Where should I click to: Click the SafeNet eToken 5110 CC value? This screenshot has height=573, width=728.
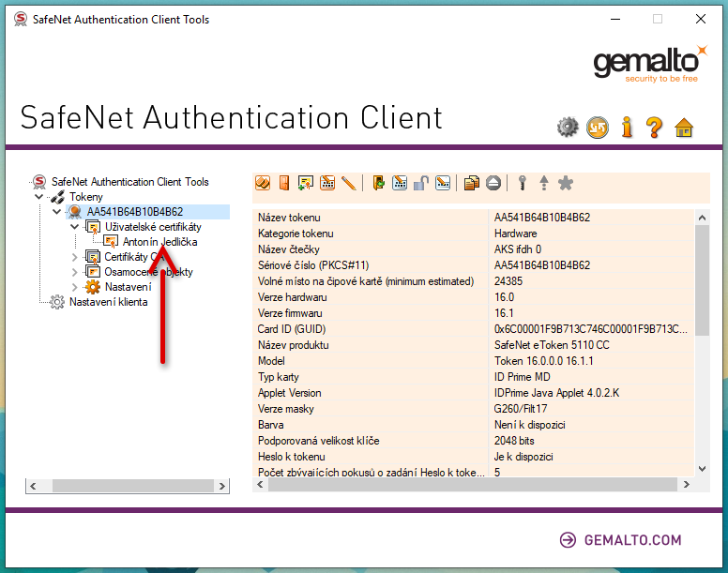pos(552,345)
